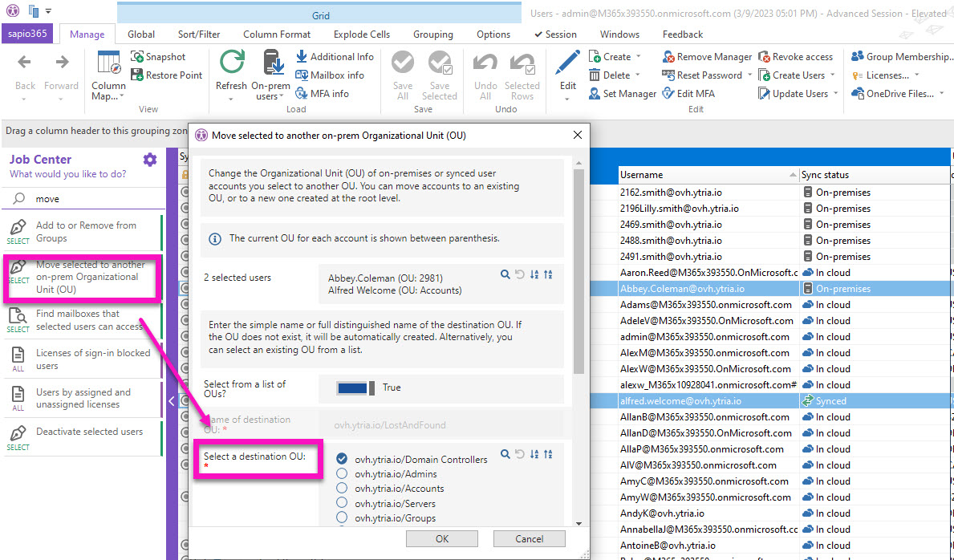
Task: Click the MFA info icon
Action: tap(302, 94)
